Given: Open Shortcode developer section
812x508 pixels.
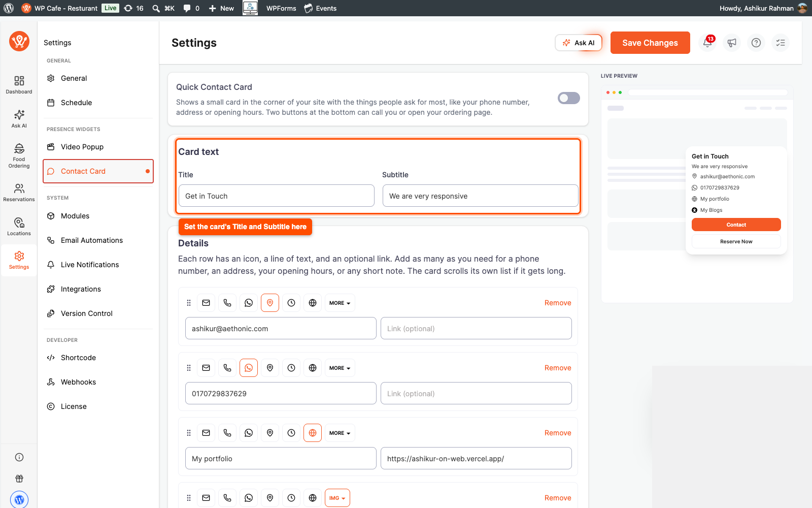Looking at the screenshot, I should tap(98, 358).
